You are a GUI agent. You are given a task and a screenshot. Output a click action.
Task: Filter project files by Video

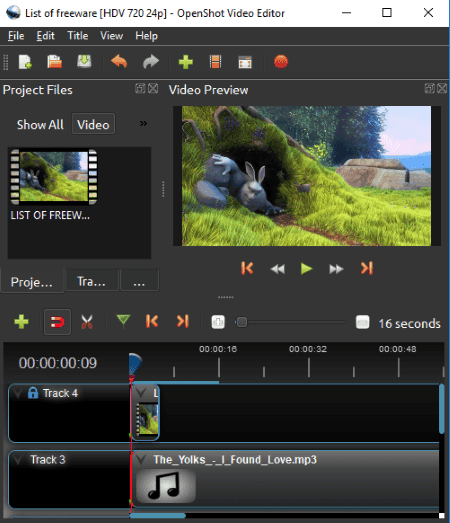pos(93,124)
